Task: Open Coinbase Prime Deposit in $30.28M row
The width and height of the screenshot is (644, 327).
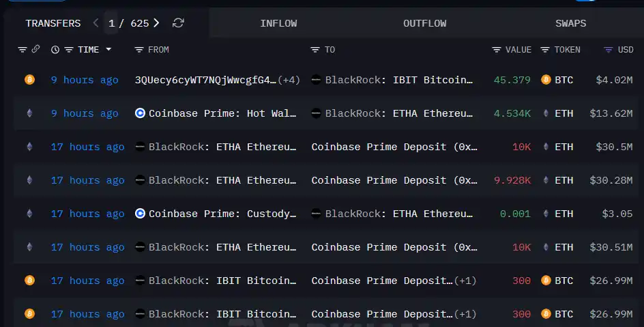Action: coord(394,180)
